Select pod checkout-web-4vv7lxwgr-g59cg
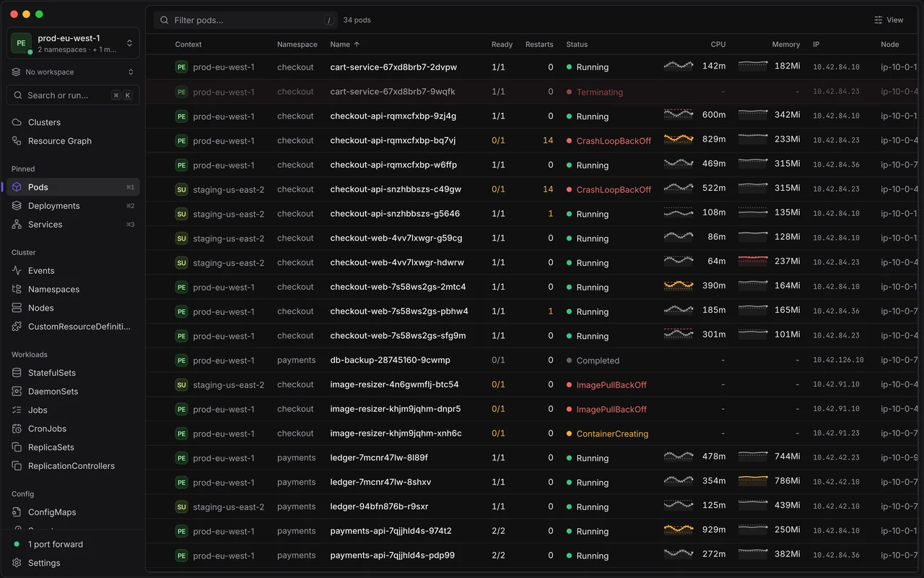Viewport: 924px width, 578px height. 396,238
